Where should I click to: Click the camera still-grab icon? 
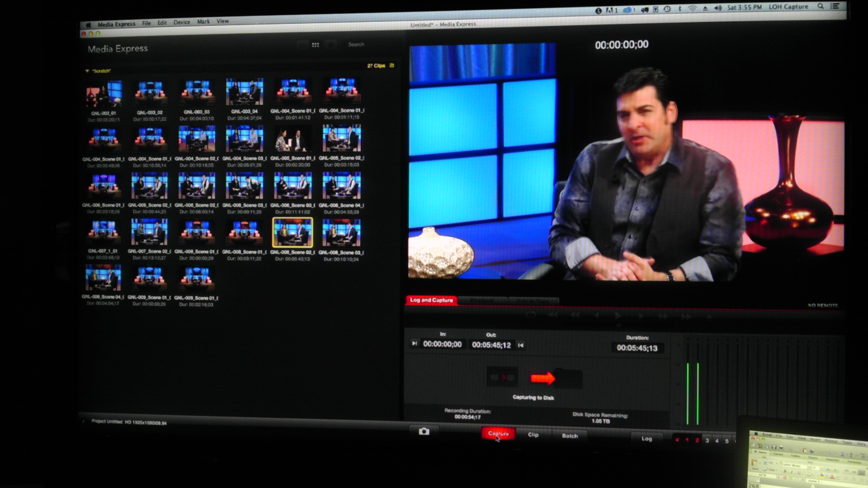[424, 431]
